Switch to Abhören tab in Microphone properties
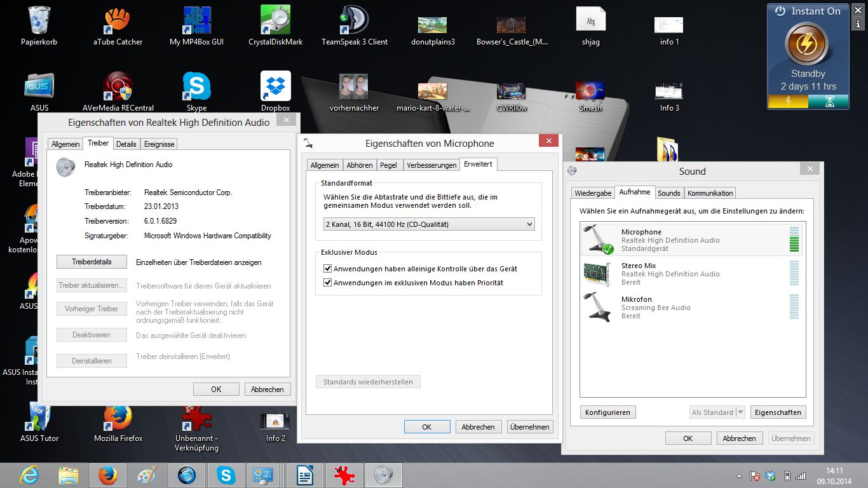868x488 pixels. point(360,165)
